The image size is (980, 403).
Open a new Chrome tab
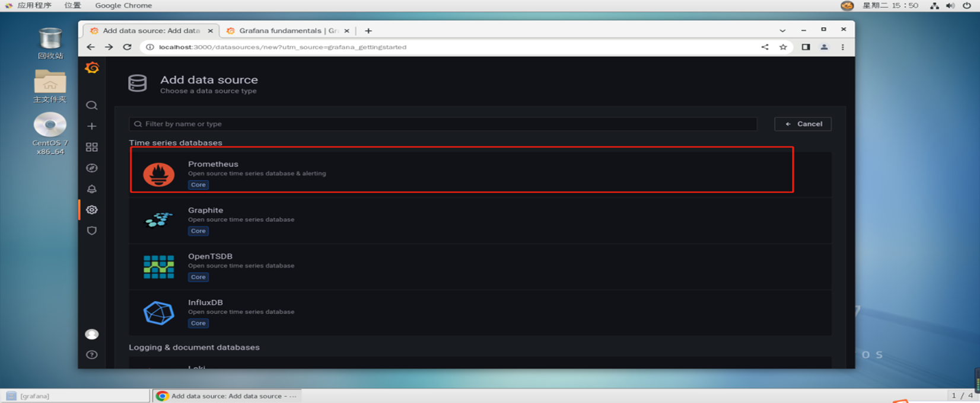pos(368,31)
